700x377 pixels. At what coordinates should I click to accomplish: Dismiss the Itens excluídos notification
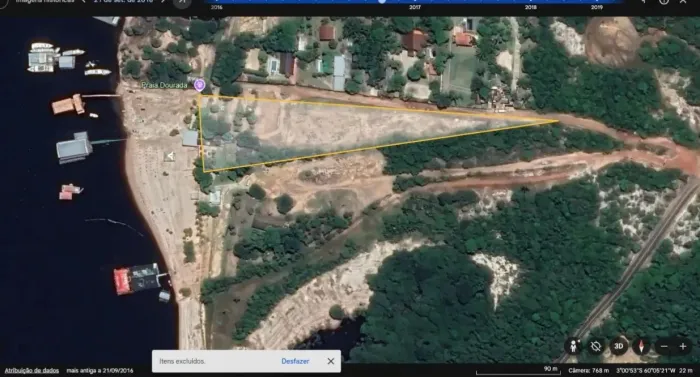click(x=330, y=361)
